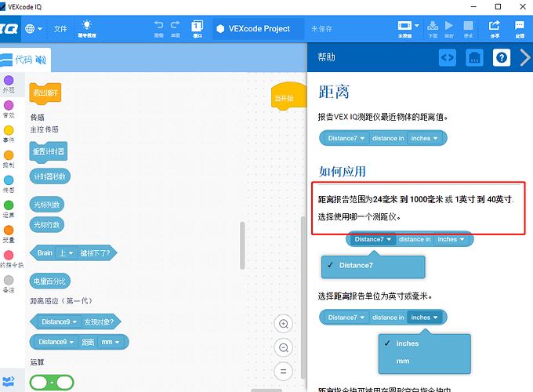Open inches dropdown in first help block
Screen dimensions: 533x392
[424, 138]
